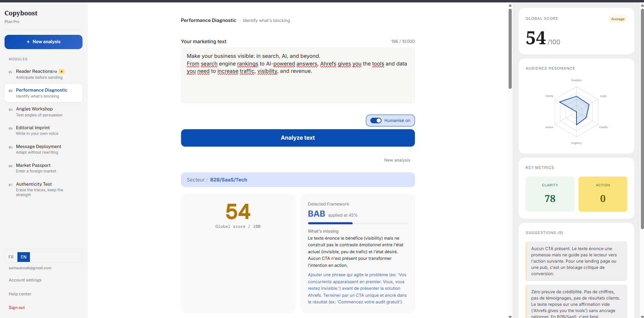Click the samwaneab@gmail.com account email
Image resolution: width=644 pixels, height=318 pixels.
point(30,268)
